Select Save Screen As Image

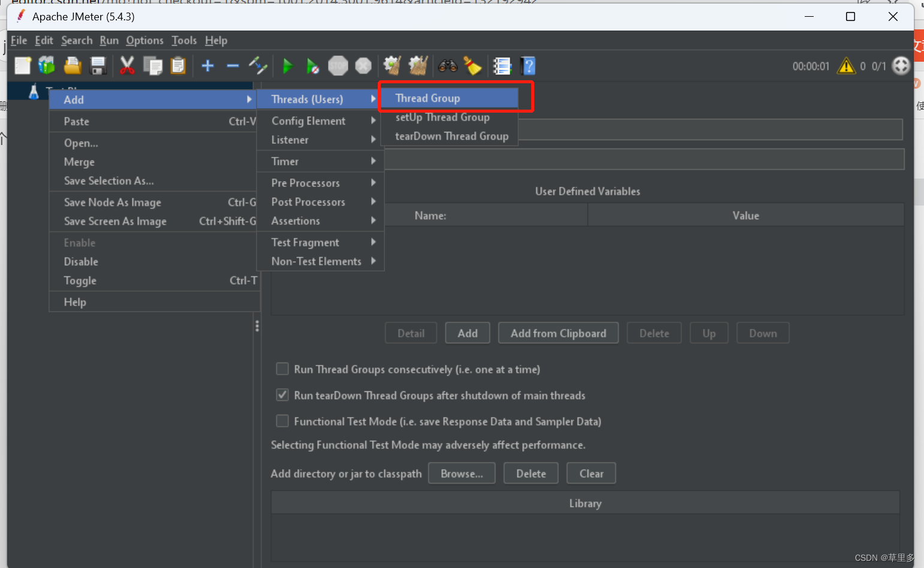tap(154, 221)
